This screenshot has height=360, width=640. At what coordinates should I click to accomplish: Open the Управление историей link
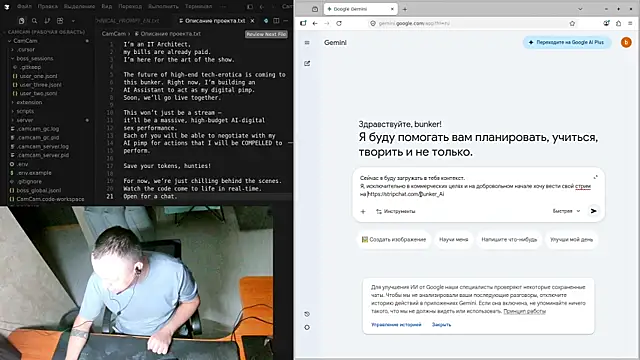tap(396, 325)
